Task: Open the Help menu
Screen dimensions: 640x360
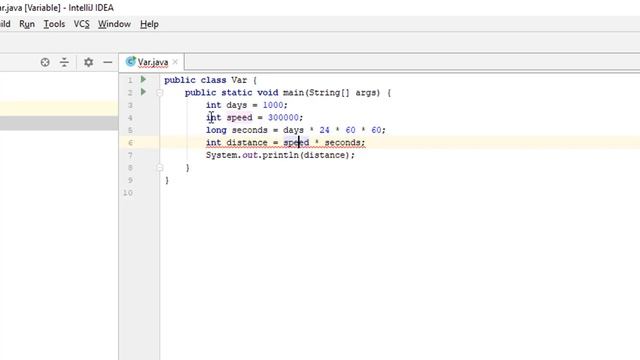Action: pos(149,24)
